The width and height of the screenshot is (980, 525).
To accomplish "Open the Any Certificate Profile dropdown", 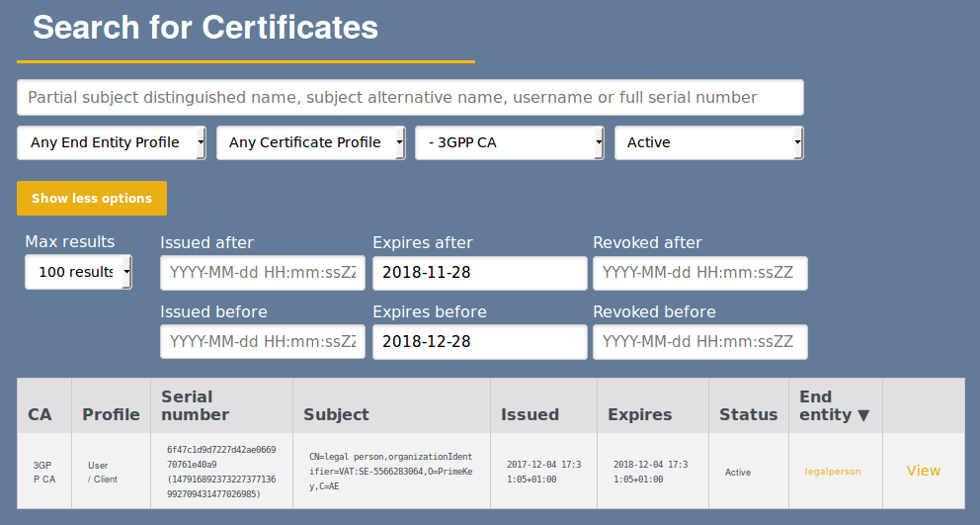I will coord(310,142).
